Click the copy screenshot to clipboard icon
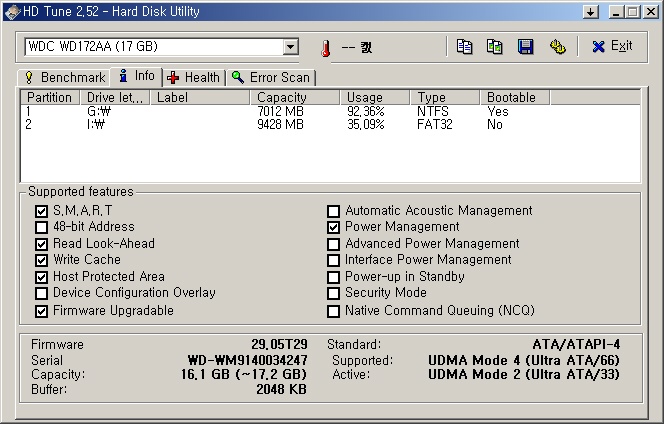This screenshot has width=664, height=424. pyautogui.click(x=494, y=47)
